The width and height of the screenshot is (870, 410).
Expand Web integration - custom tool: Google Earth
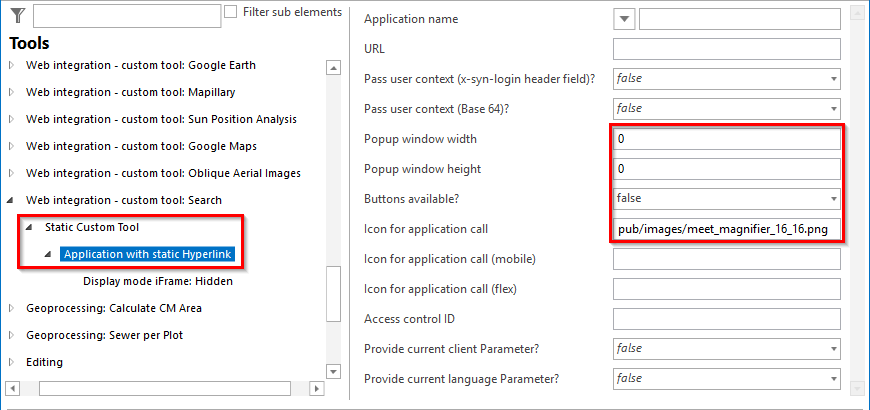[12, 65]
